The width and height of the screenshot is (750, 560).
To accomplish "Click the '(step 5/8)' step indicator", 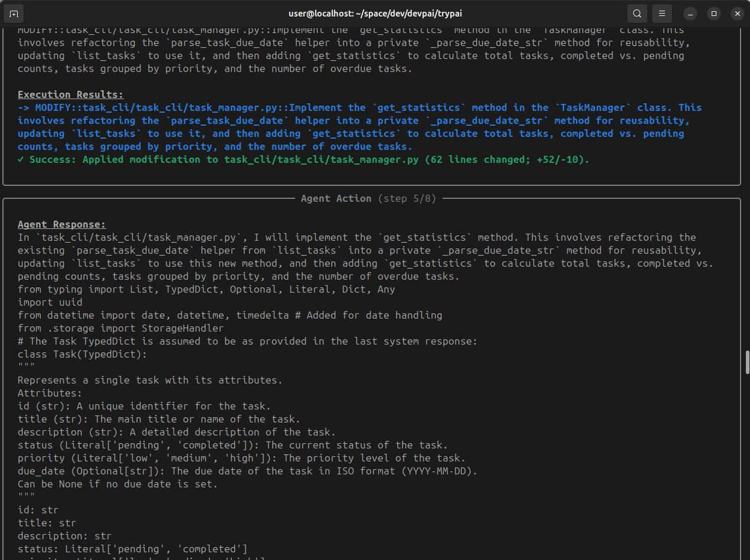I will (407, 198).
